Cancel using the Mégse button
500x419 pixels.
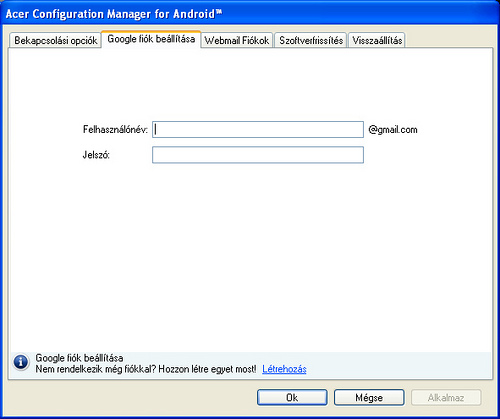pyautogui.click(x=369, y=397)
